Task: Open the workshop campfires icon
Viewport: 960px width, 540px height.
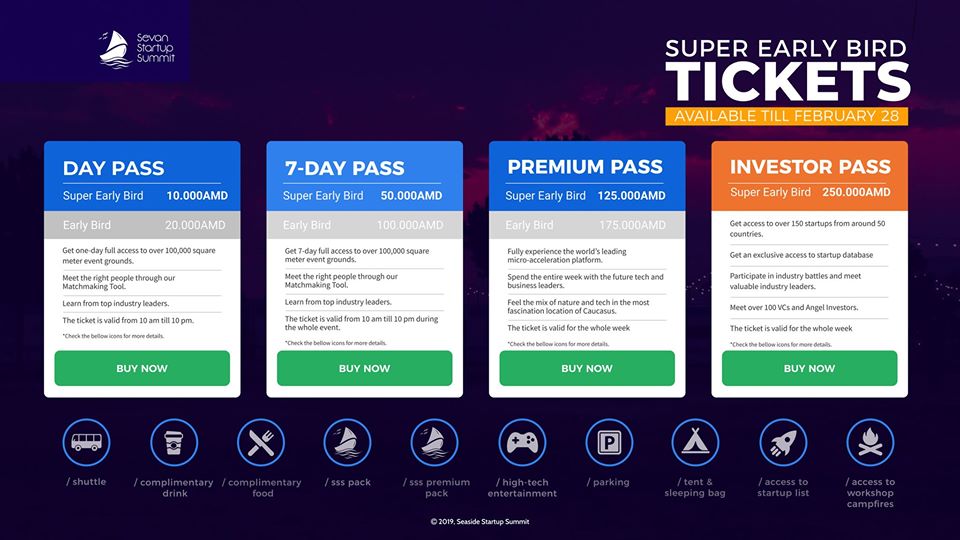Action: 870,442
